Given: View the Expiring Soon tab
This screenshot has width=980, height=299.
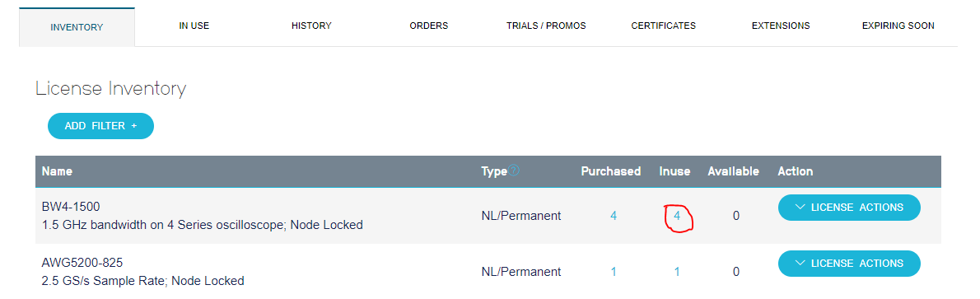Looking at the screenshot, I should pos(898,26).
